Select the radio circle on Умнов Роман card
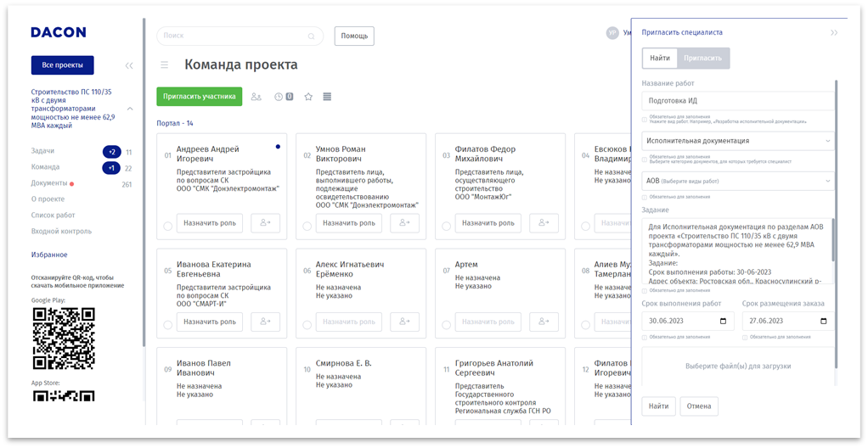868x448 pixels. (307, 226)
